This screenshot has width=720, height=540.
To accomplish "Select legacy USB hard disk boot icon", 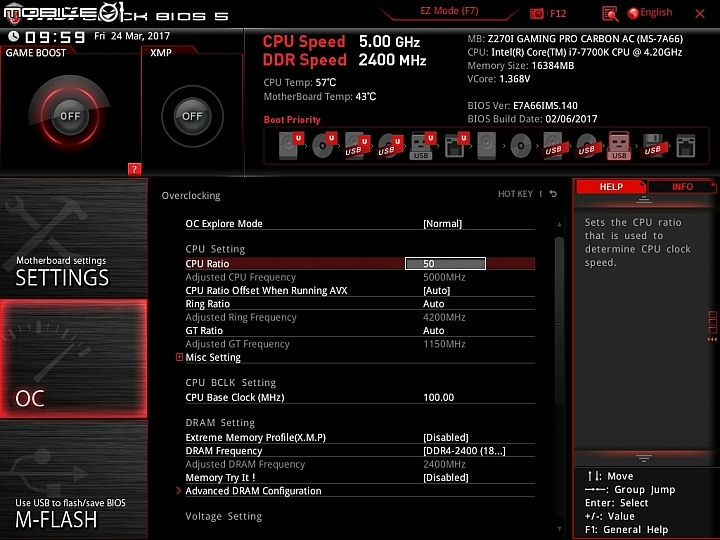I will coord(554,146).
